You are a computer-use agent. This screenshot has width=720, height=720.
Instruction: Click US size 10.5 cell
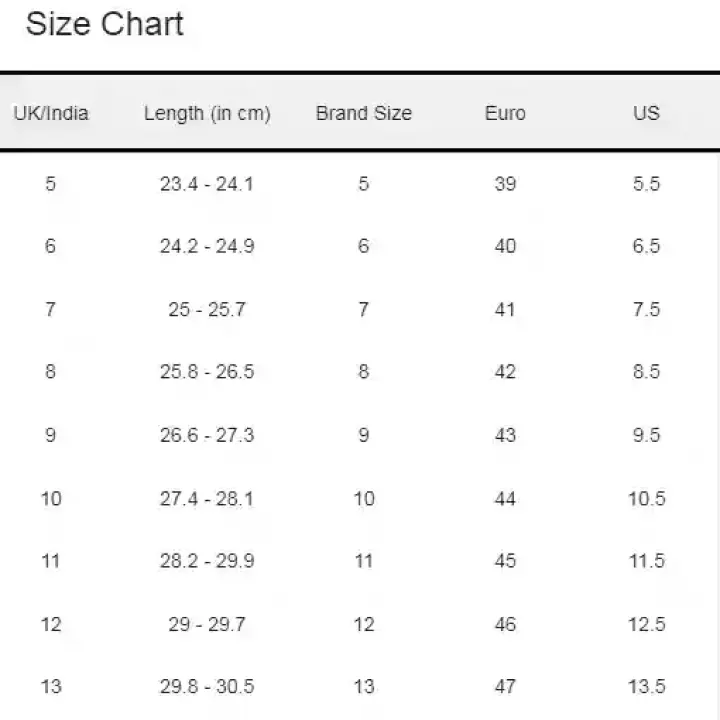[646, 498]
